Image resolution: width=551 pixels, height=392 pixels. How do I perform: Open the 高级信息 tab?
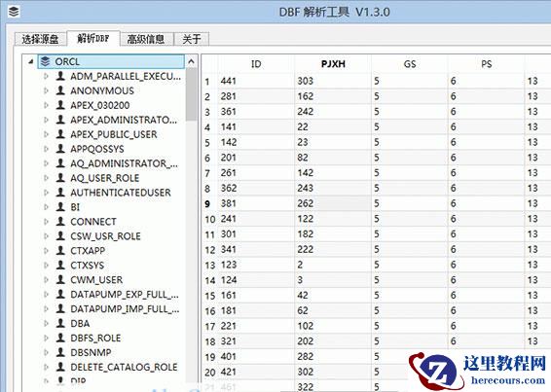146,39
